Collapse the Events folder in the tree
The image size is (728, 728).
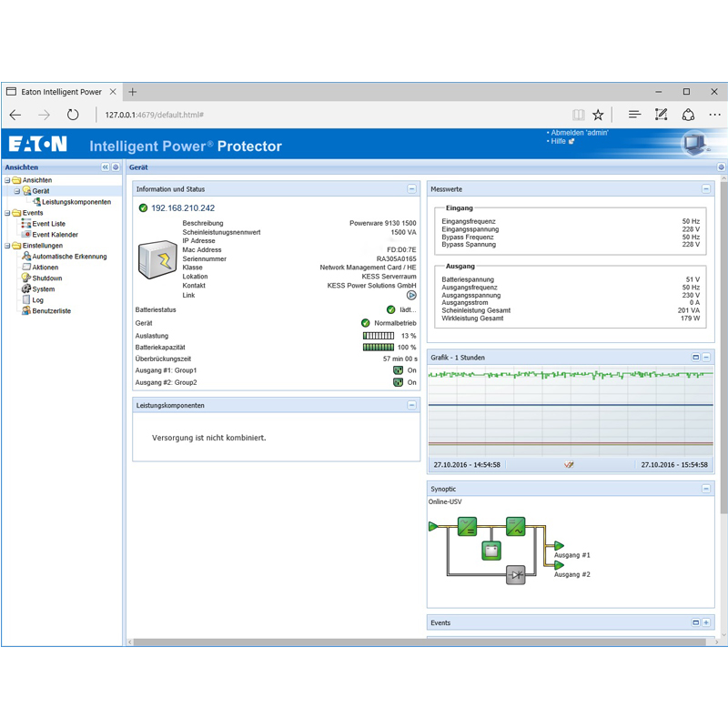(x=9, y=212)
